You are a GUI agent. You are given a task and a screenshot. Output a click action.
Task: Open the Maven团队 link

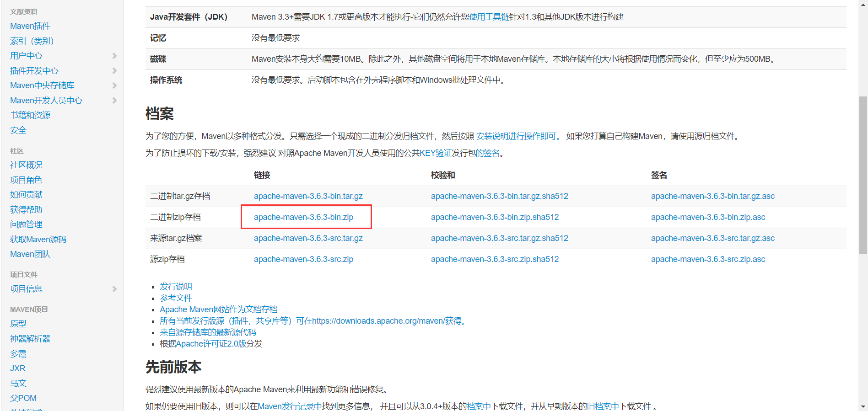coord(30,254)
